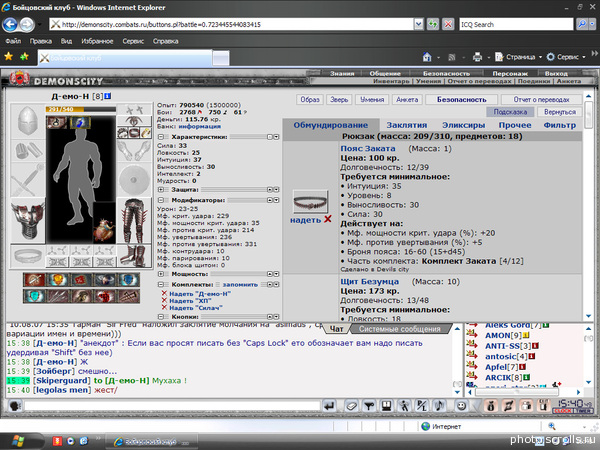Screen dimensions: 600x450
Task: Click the chat eraser clear icon
Action: (351, 406)
